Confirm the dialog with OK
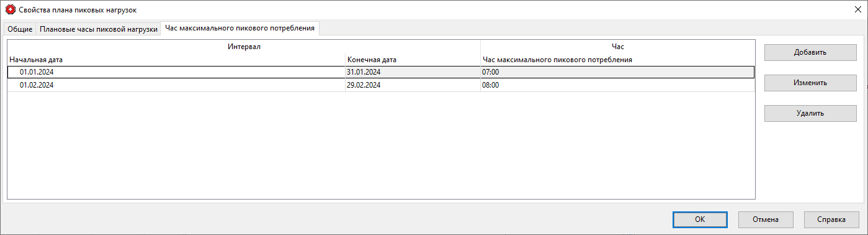Viewport: 868px width, 235px height. pos(700,219)
